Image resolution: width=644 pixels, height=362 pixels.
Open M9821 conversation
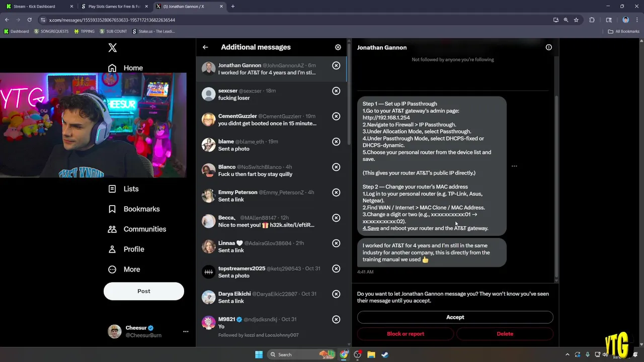pos(271,327)
